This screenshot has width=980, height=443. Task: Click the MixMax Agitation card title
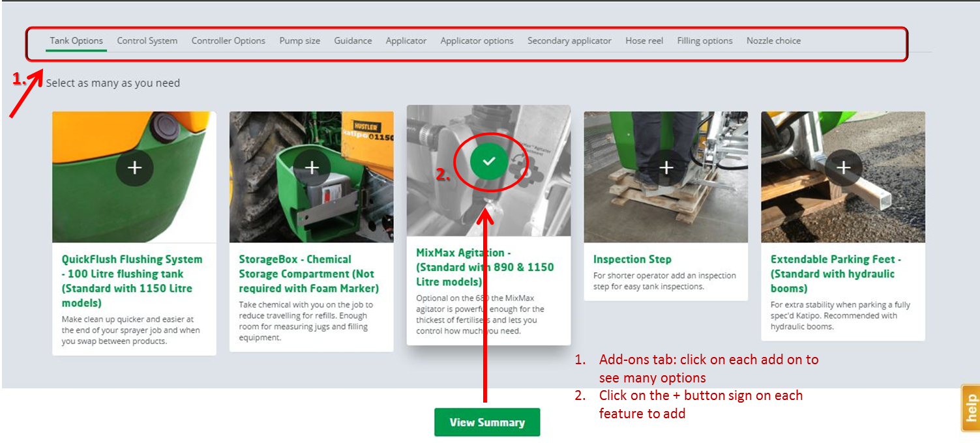click(x=485, y=267)
